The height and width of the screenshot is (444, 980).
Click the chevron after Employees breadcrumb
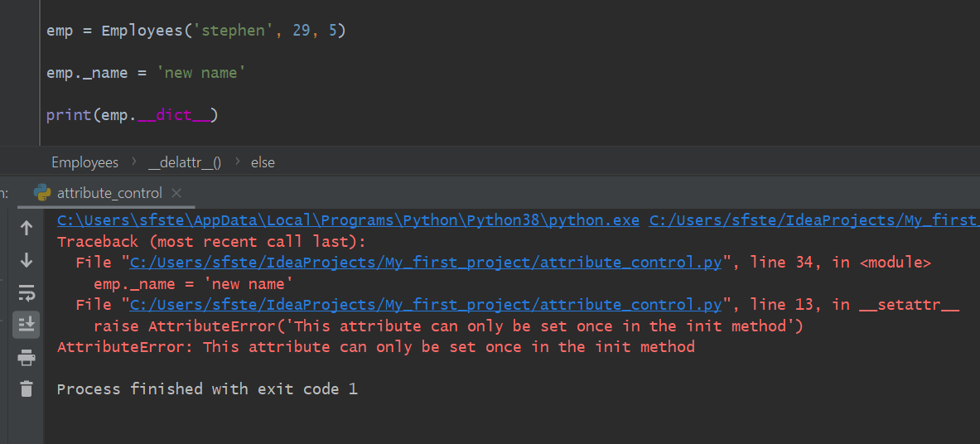(133, 162)
